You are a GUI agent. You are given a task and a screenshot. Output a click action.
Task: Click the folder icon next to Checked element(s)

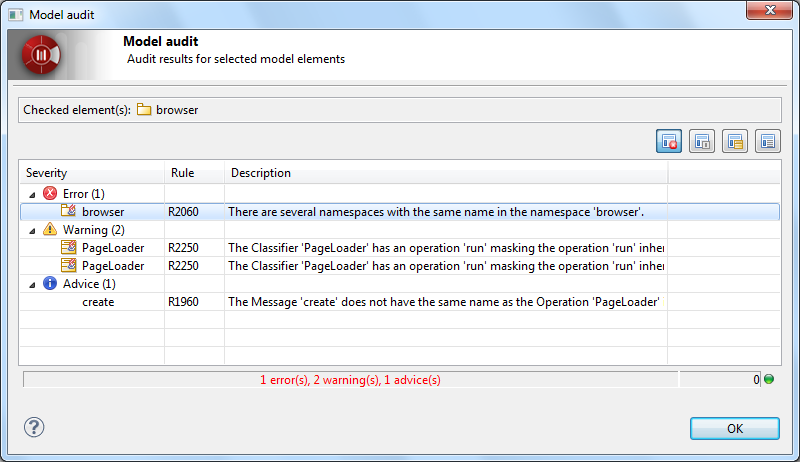click(x=144, y=109)
